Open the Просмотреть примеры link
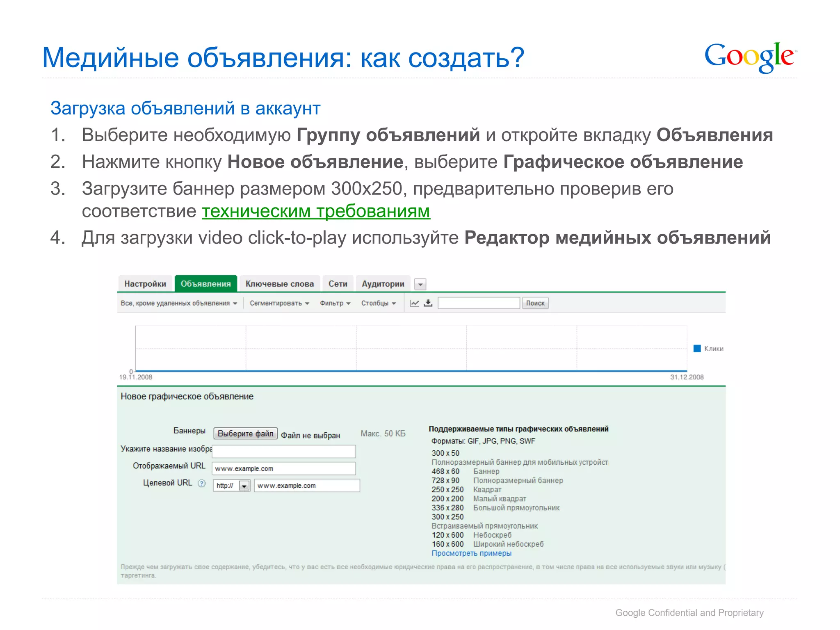The width and height of the screenshot is (840, 630). click(x=472, y=553)
